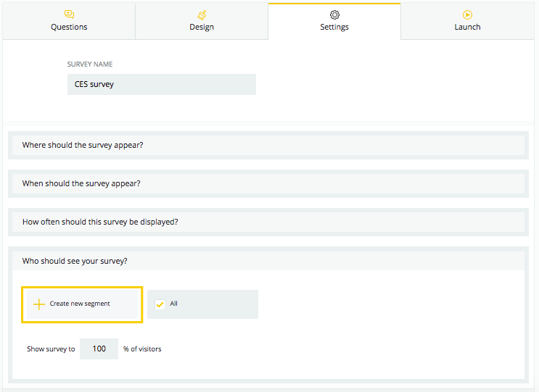The height and width of the screenshot is (392, 539).
Task: Click the survey name input field
Action: tap(162, 85)
